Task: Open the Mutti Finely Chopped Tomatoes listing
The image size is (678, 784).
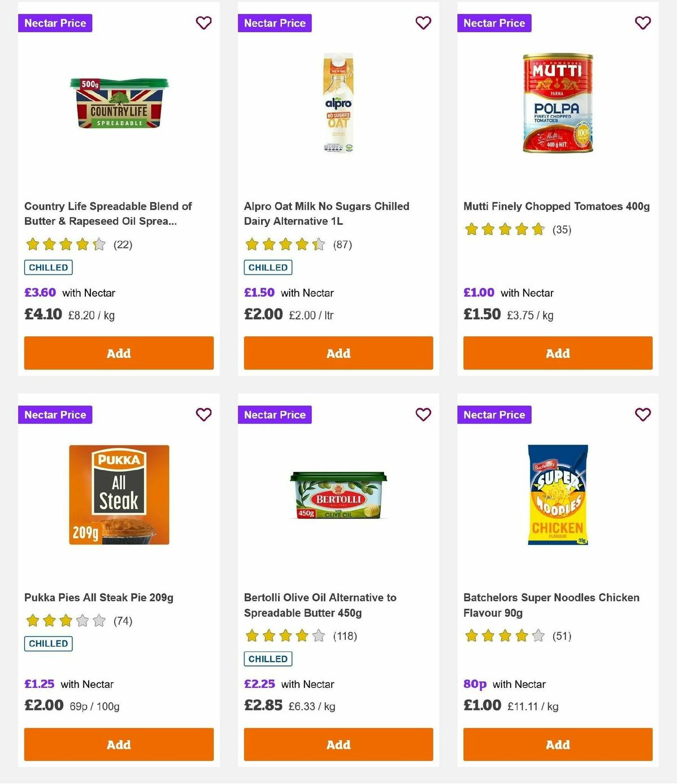Action: point(557,206)
